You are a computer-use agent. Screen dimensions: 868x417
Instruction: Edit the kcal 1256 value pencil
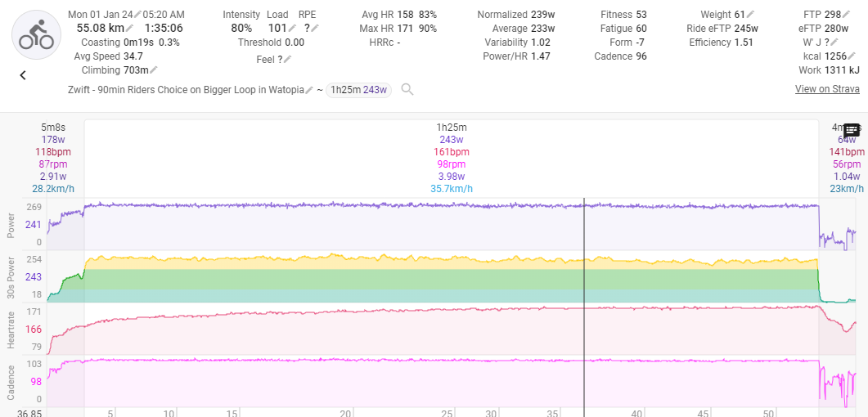853,56
